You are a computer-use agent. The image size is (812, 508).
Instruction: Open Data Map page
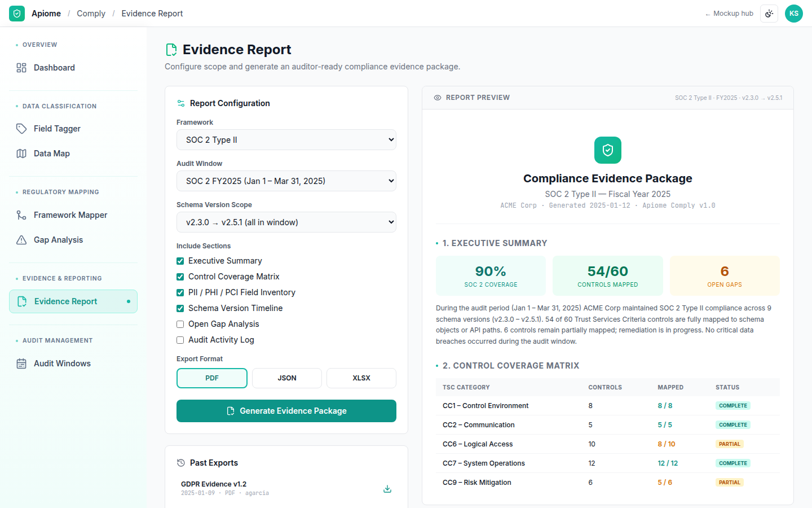coord(73,154)
